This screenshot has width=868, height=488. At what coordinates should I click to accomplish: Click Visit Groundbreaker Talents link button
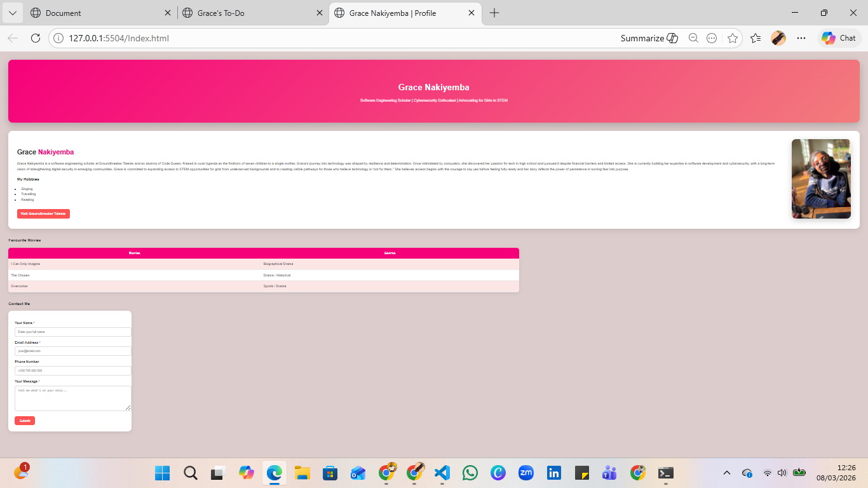tap(43, 213)
